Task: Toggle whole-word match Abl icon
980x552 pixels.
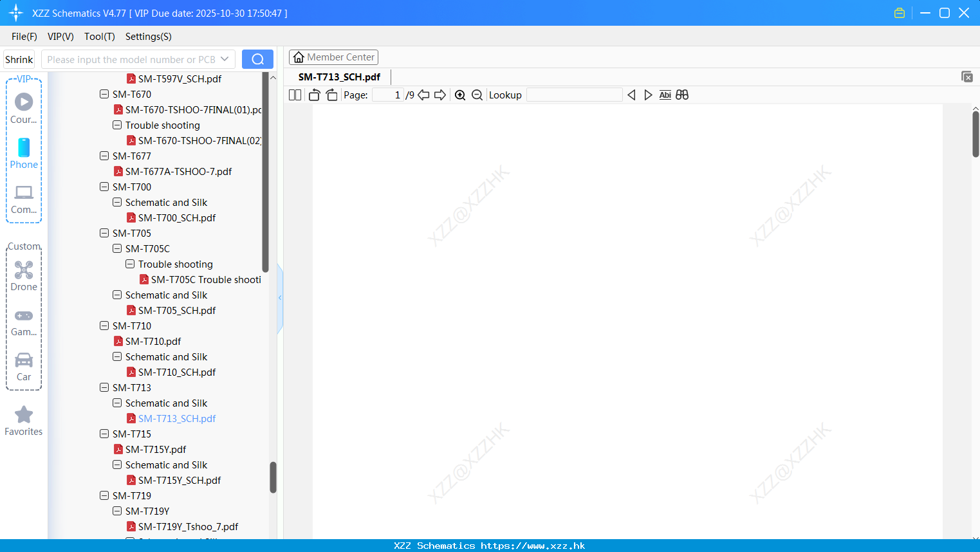Action: [x=665, y=95]
